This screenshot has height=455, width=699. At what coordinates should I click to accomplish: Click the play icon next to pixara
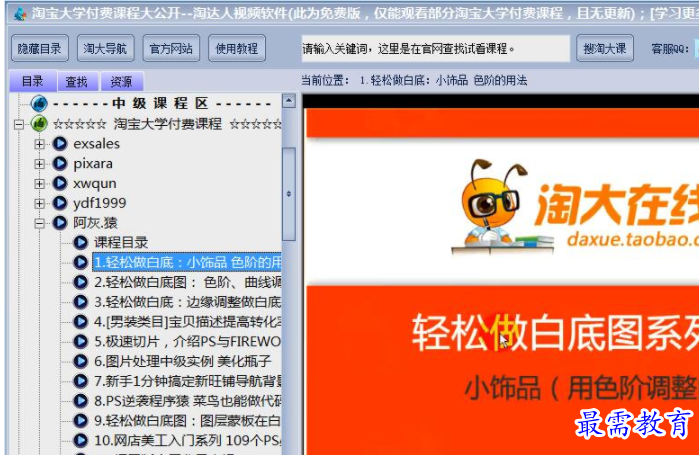coord(60,163)
